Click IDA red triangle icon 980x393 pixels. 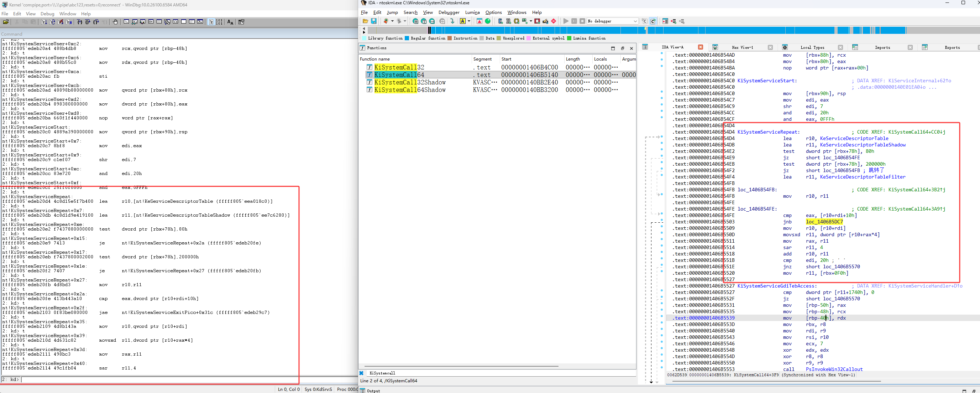[480, 21]
